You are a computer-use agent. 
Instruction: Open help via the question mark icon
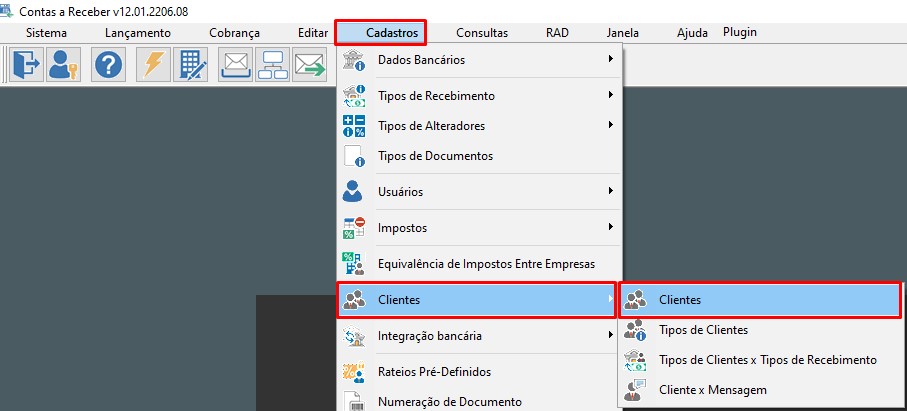(x=109, y=64)
